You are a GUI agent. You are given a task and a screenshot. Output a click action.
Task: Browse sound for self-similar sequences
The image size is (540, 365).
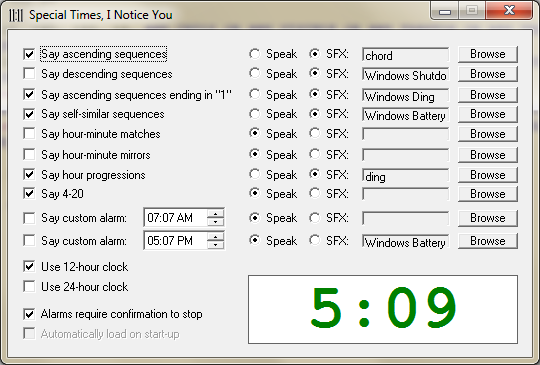(488, 114)
